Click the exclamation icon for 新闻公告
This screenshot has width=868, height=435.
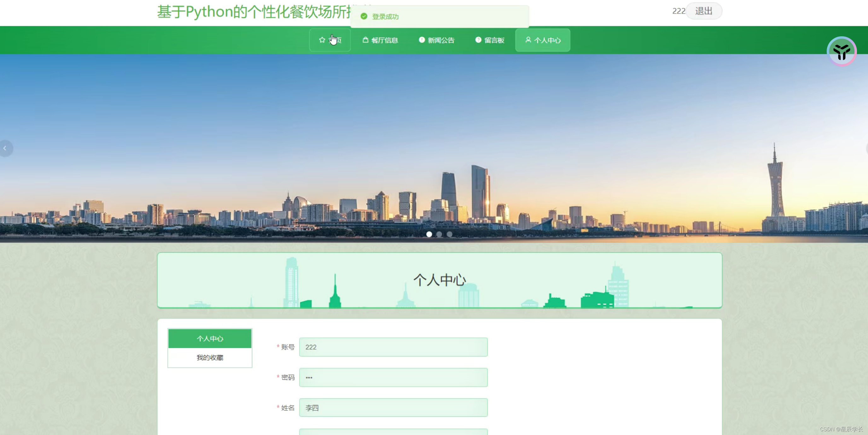click(422, 40)
